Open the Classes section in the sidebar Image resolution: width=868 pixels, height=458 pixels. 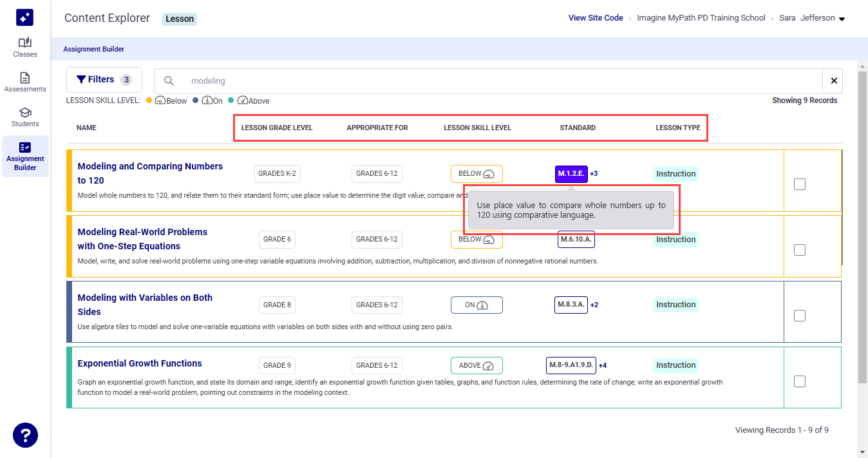[x=24, y=45]
